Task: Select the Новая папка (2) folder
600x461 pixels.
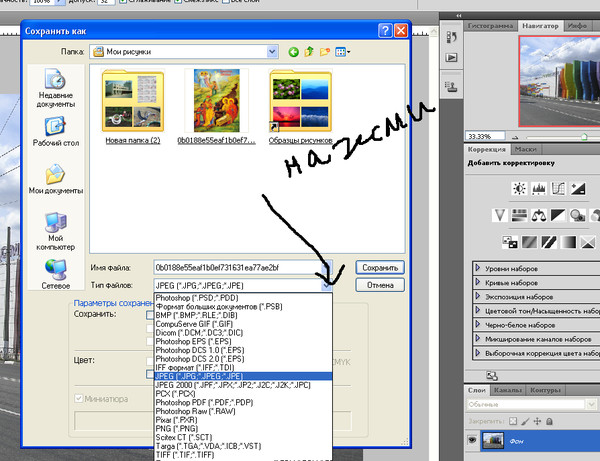Action: 133,107
